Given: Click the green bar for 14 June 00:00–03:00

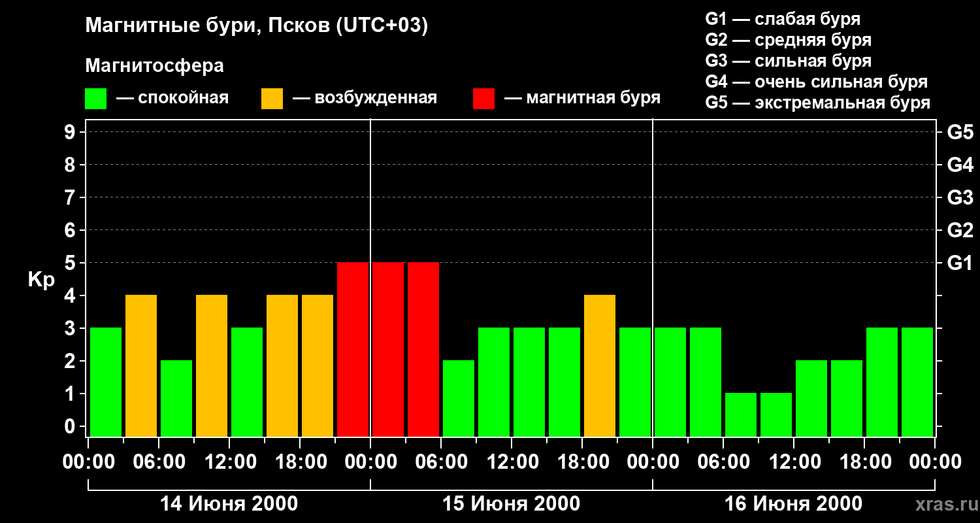Looking at the screenshot, I should pos(106,382).
